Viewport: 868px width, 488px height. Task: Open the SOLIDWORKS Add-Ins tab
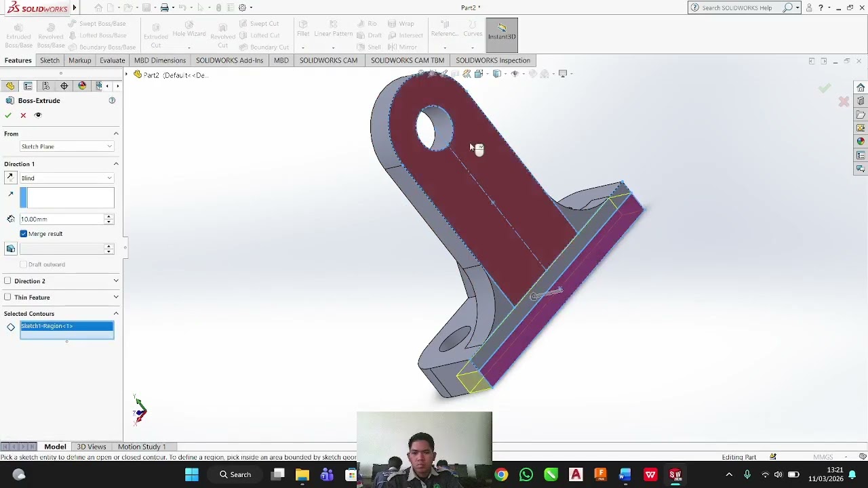(229, 60)
